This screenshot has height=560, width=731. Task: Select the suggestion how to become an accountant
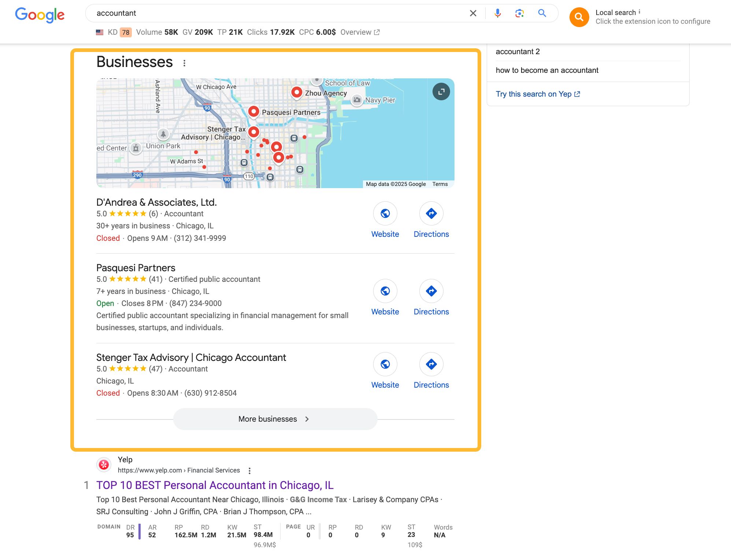(547, 70)
